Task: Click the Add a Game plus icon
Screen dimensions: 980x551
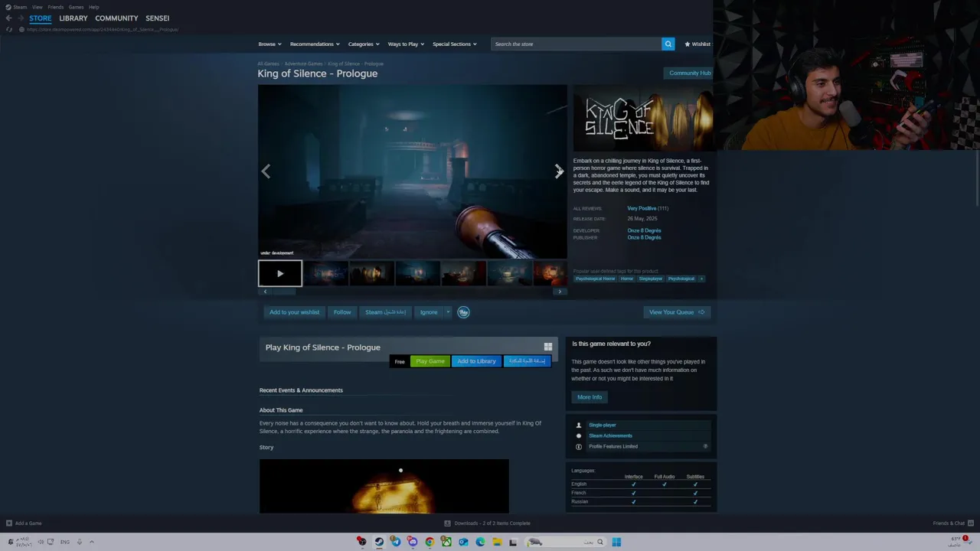Action: [x=9, y=523]
